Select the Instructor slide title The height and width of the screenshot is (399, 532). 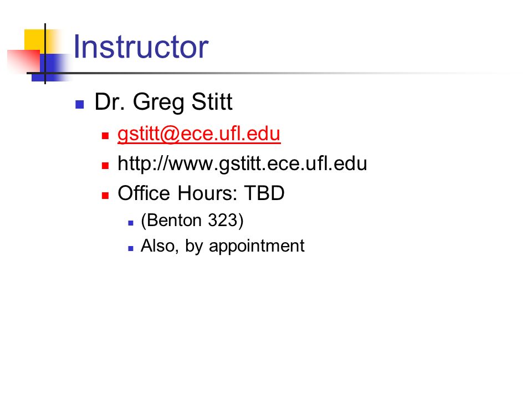click(141, 47)
